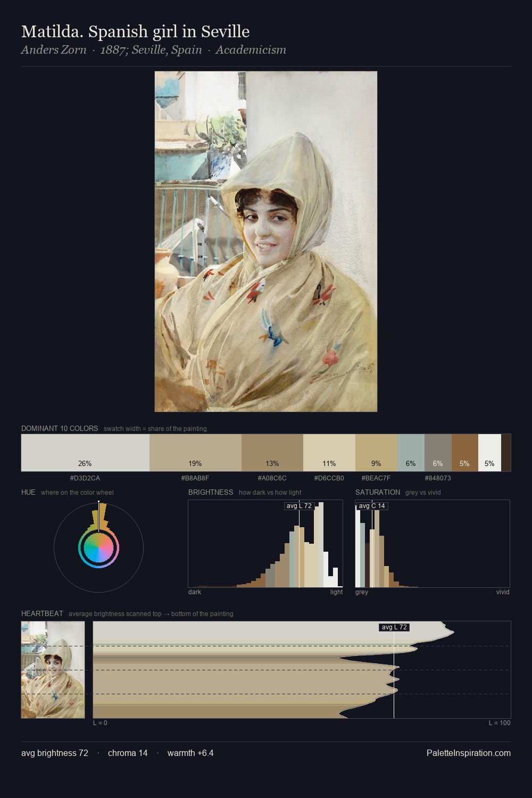Click the 'L = 0' axis label
The width and height of the screenshot is (532, 798).
click(x=100, y=723)
